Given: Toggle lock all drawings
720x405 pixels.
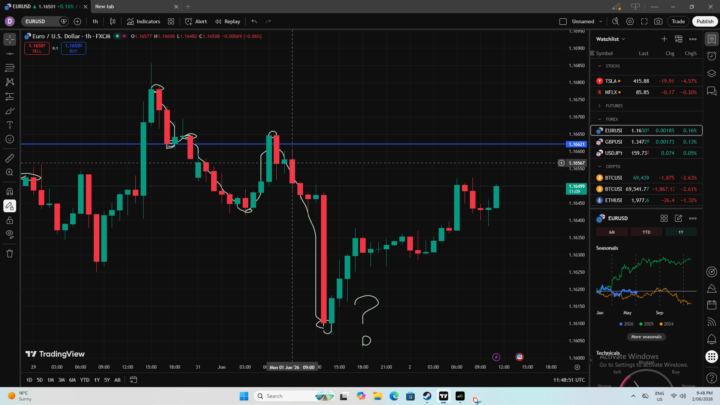Looking at the screenshot, I should [10, 220].
